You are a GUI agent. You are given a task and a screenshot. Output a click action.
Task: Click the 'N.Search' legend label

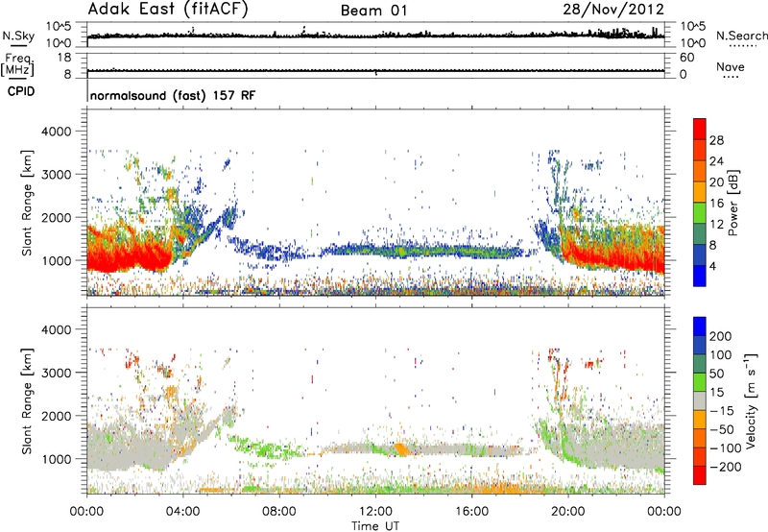(x=742, y=36)
